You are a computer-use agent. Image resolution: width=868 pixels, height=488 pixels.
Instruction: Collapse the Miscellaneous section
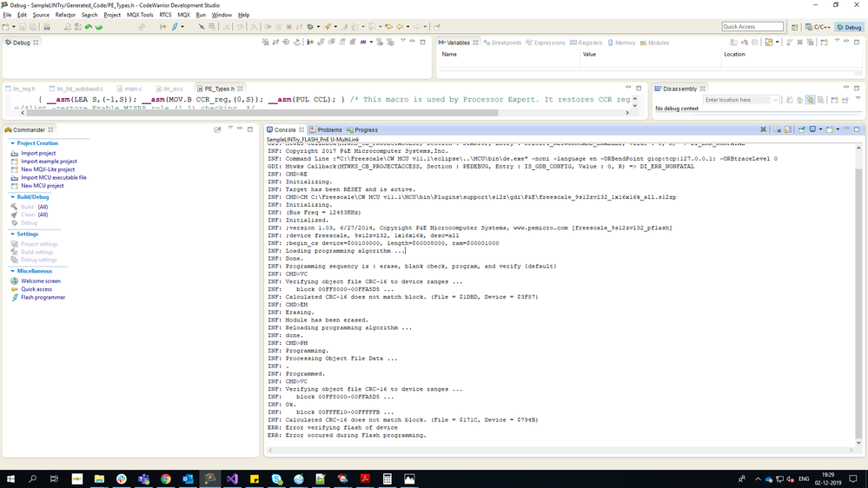(12, 271)
